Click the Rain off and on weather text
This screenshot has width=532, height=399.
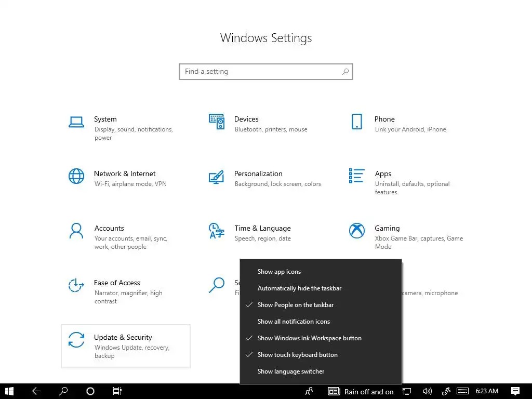click(369, 392)
